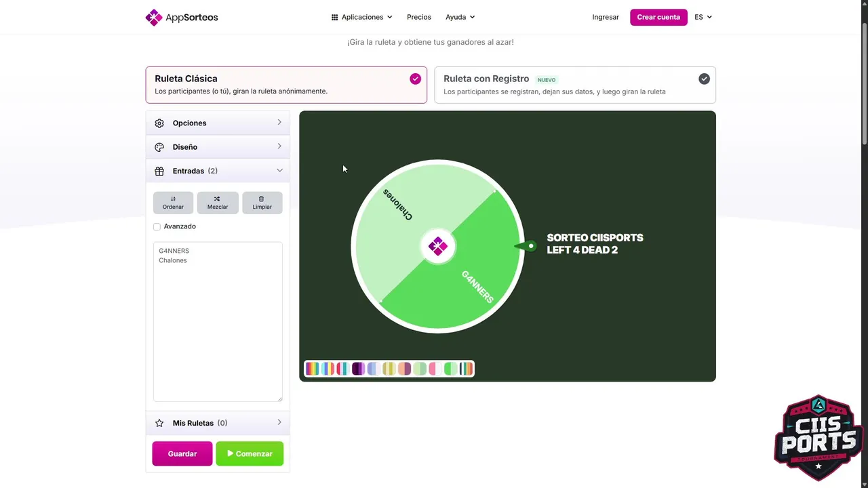Screen dimensions: 868x488
Task: Expand the Mis Ruletas section
Action: coord(218,423)
